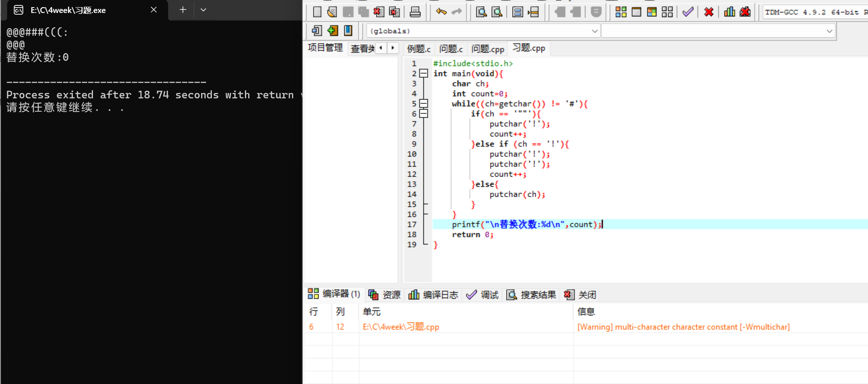
Task: Open Replace with the second magnifier icon
Action: point(497,12)
